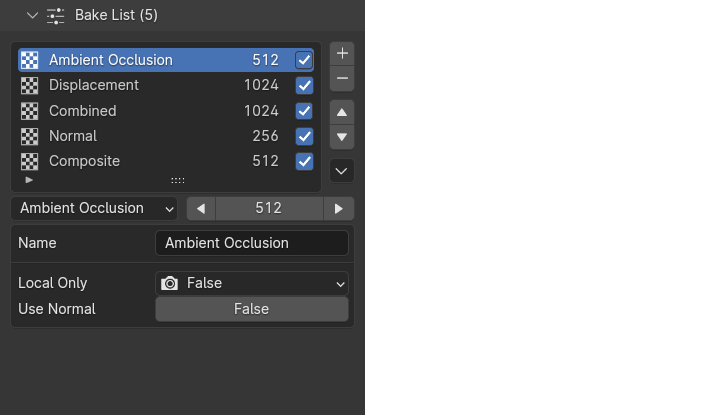Select the Displacement bake list entry

click(140, 85)
